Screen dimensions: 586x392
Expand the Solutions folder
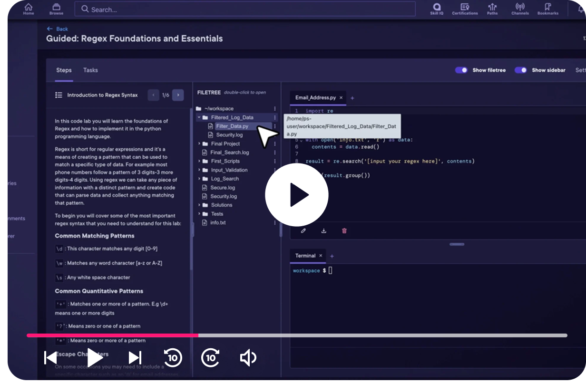(x=199, y=205)
